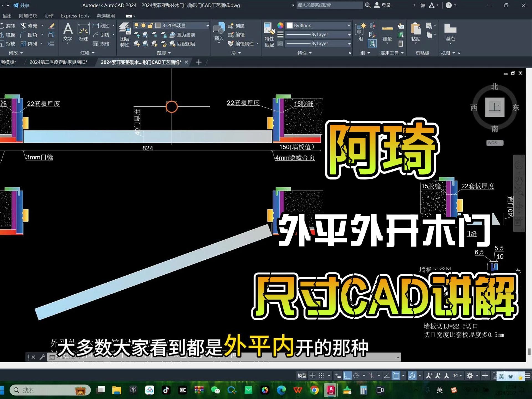532x399 pixels.
Task: Open the 协作 ribbon tab
Action: 49,16
